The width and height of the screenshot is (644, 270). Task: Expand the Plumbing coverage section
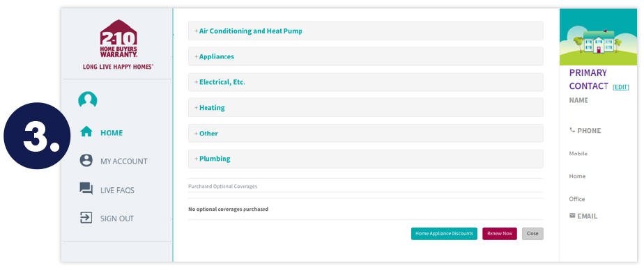pyautogui.click(x=365, y=159)
